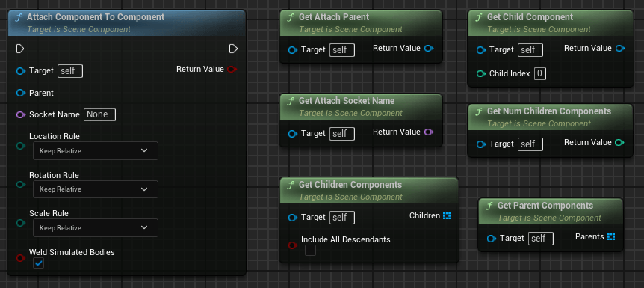
Task: Click Get Attach Socket Name Return Value pin
Action: 429,132
